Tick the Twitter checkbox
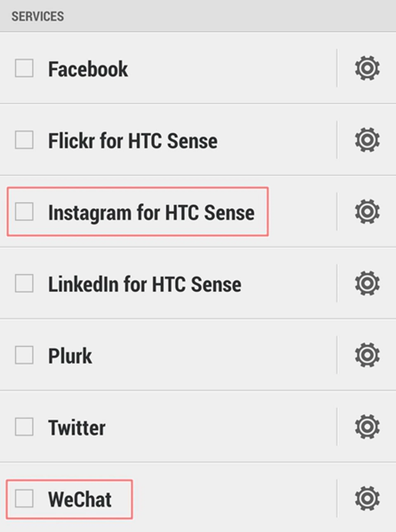Image resolution: width=396 pixels, height=532 pixels. (24, 427)
